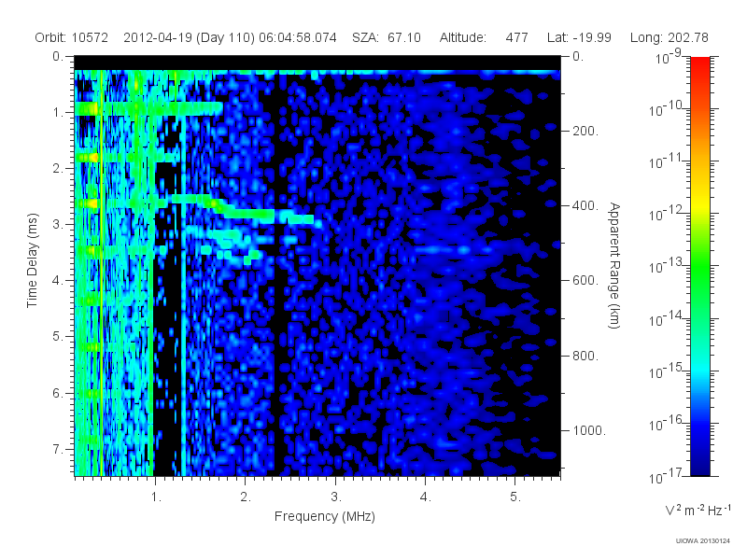Click the apparent range tick '400.'
Image resolution: width=747 pixels, height=560 pixels.
tap(585, 205)
